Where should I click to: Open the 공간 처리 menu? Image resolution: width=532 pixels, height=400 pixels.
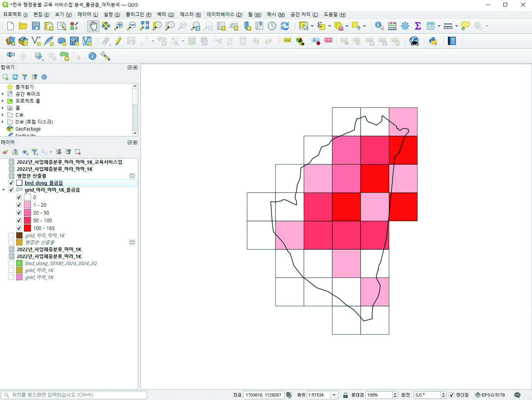pos(304,14)
